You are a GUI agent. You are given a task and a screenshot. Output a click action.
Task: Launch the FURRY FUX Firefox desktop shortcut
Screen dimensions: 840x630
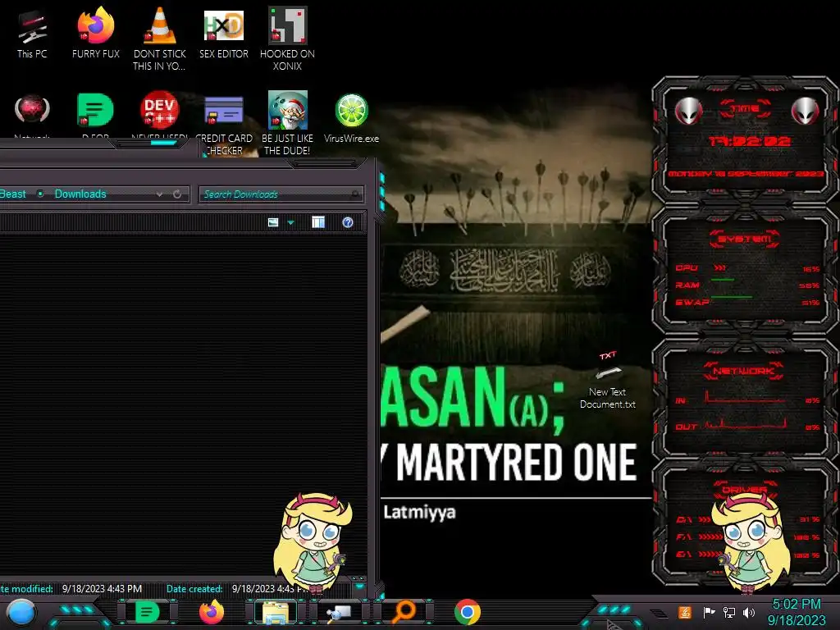[95, 33]
